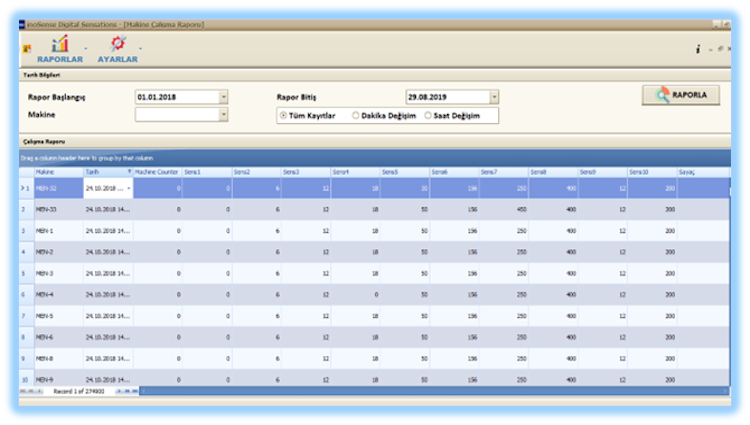
Task: Open small dropdown arrow next to RAPORLAR
Action: (86, 48)
